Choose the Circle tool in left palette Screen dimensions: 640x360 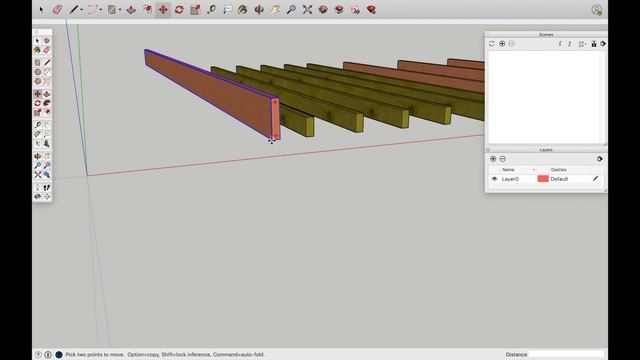[38, 72]
